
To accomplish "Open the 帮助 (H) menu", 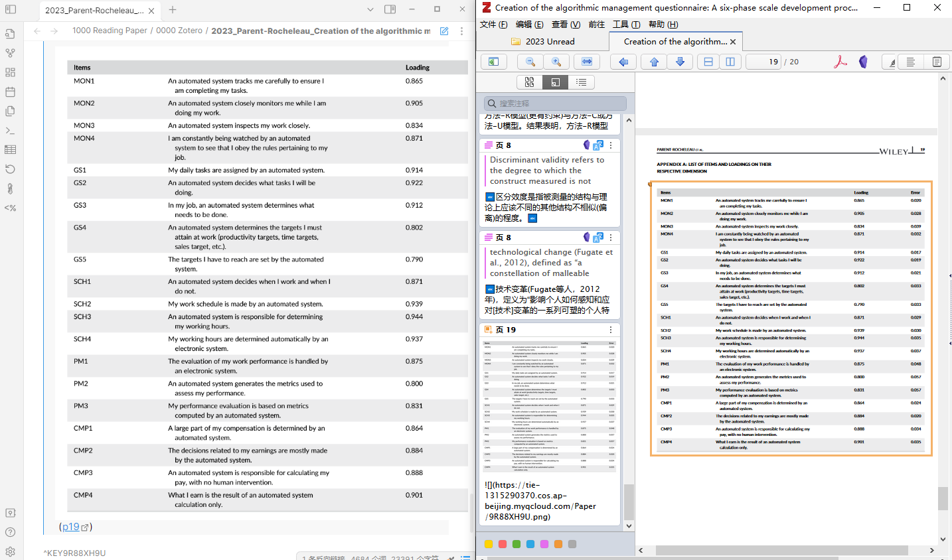I will coord(663,25).
